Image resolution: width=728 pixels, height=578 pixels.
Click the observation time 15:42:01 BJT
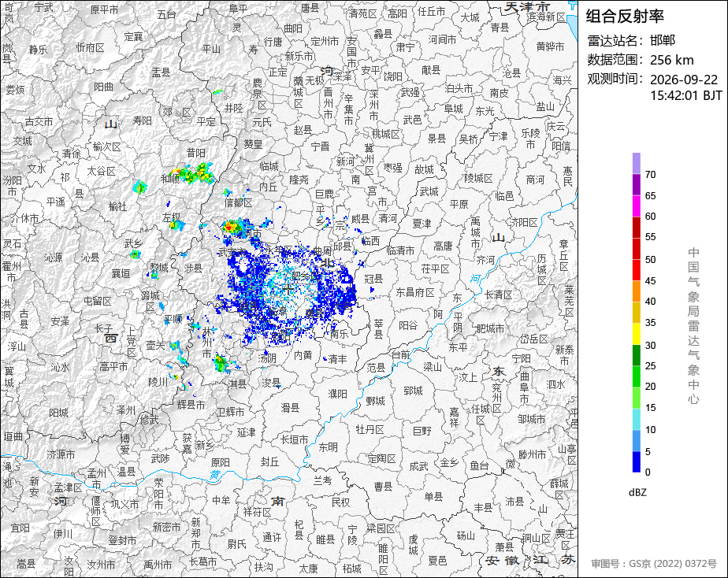pyautogui.click(x=685, y=95)
